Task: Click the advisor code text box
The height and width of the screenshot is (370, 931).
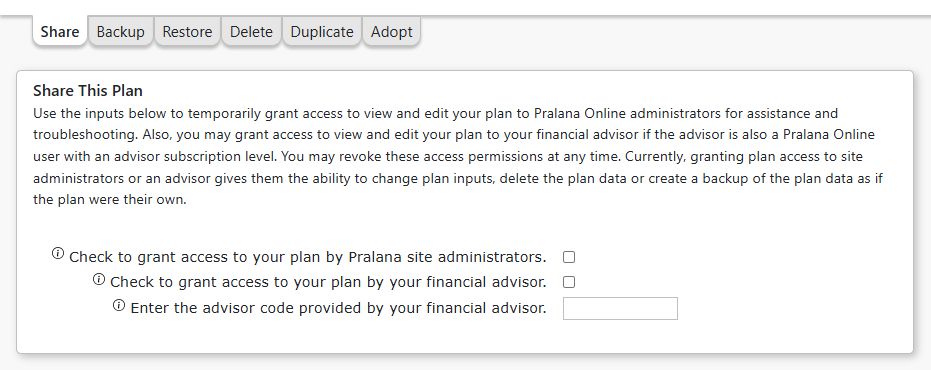Action: click(x=620, y=308)
